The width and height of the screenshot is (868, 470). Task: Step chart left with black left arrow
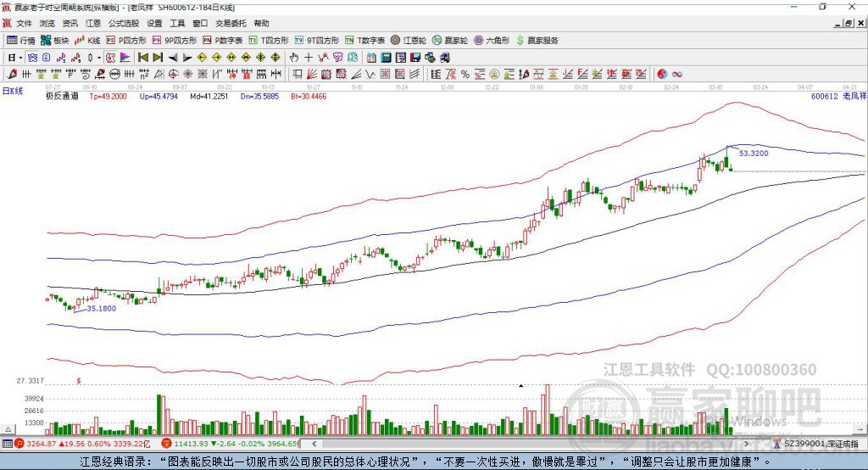(173, 58)
